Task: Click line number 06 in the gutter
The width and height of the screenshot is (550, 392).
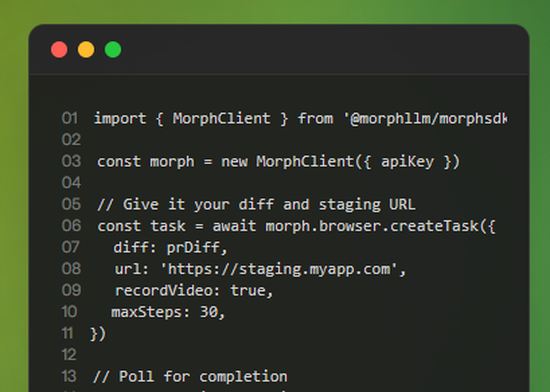Action: (x=70, y=226)
